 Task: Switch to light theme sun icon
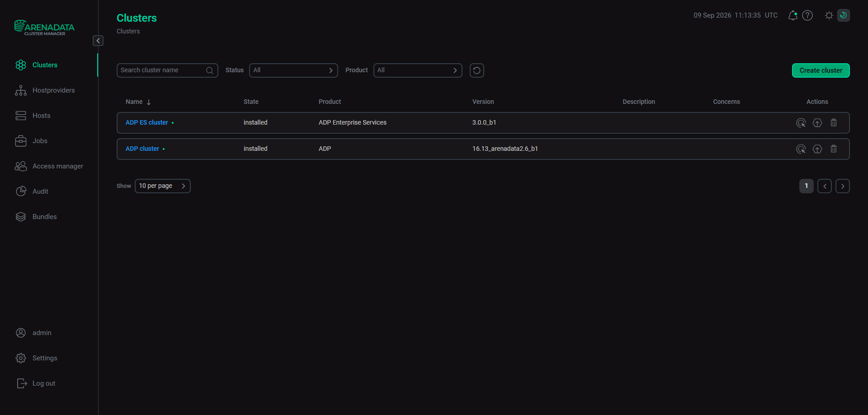829,15
